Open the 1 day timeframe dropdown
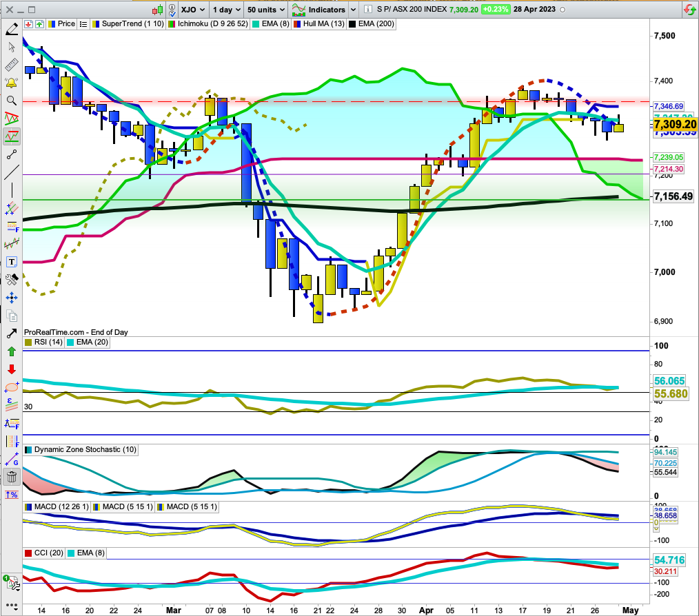This screenshot has width=699, height=616. pyautogui.click(x=227, y=10)
